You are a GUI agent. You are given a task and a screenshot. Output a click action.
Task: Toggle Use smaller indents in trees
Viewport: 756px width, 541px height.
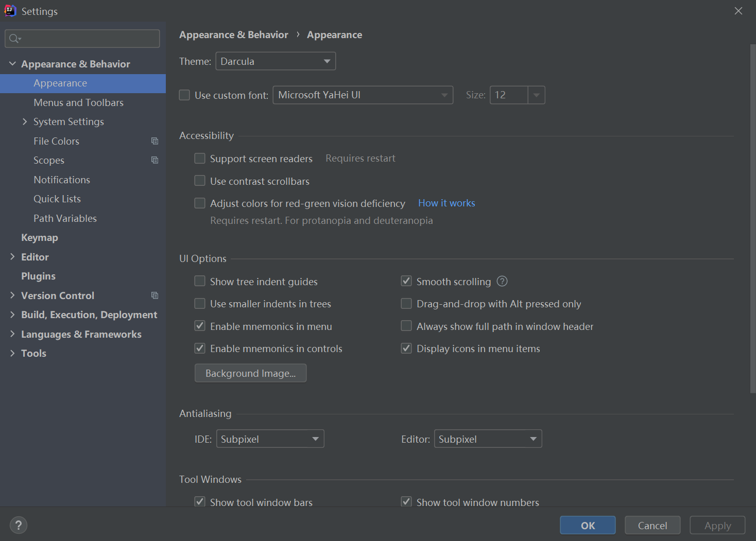pyautogui.click(x=200, y=304)
